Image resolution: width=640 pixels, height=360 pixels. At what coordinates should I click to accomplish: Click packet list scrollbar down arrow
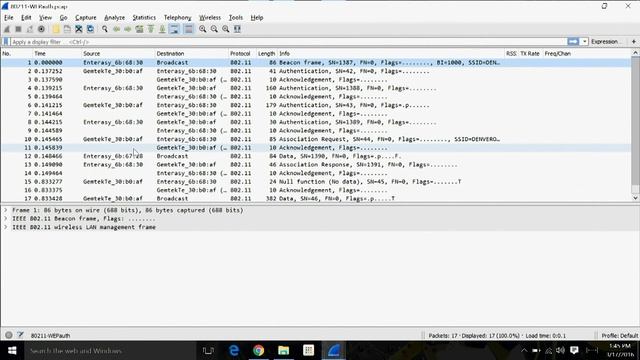click(x=635, y=198)
